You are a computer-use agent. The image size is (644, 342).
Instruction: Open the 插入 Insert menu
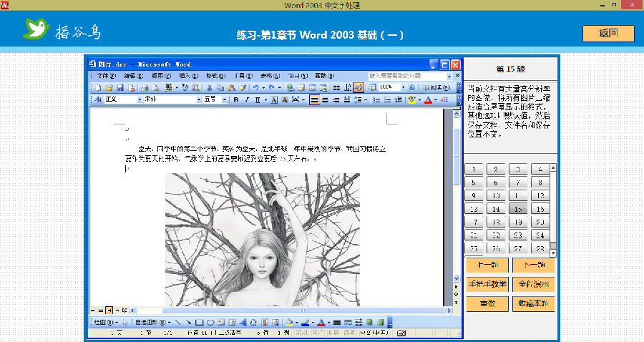point(188,76)
